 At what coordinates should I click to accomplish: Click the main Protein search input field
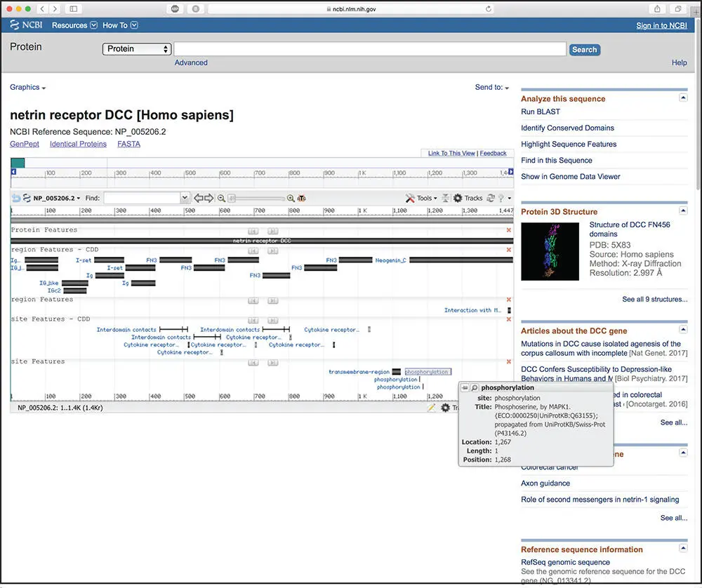tap(370, 49)
